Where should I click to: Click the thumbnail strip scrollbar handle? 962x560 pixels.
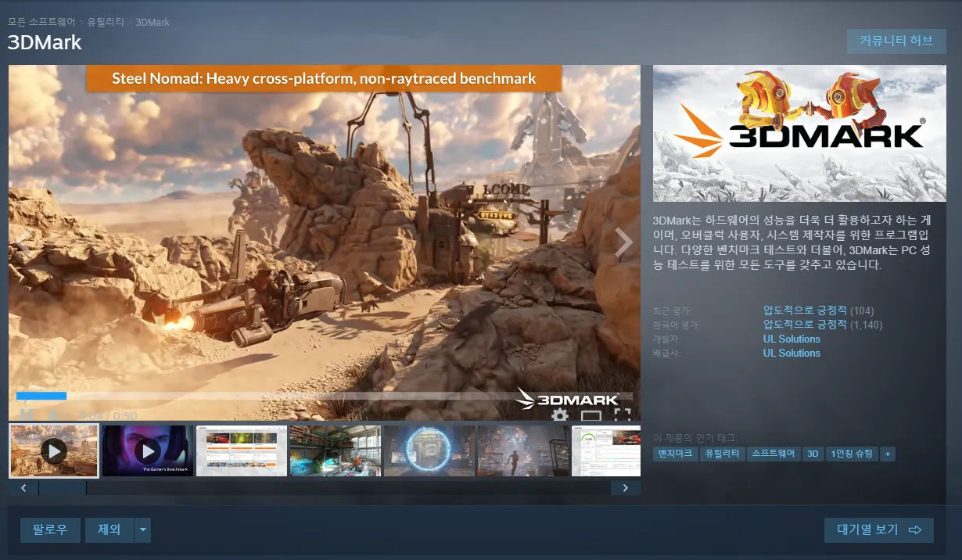pos(63,488)
